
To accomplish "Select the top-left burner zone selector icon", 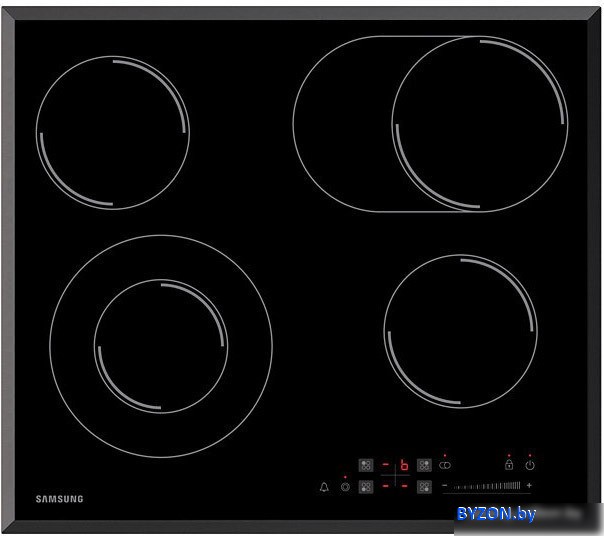I will [366, 465].
